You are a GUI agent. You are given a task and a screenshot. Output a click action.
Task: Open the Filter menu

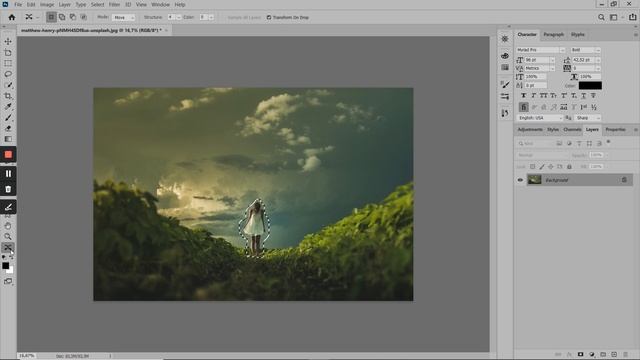pyautogui.click(x=114, y=4)
